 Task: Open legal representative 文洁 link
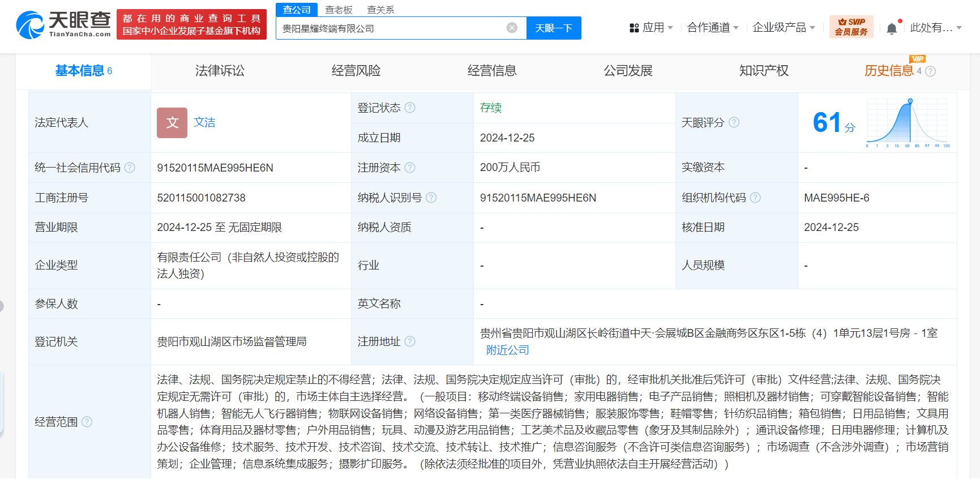coord(204,122)
